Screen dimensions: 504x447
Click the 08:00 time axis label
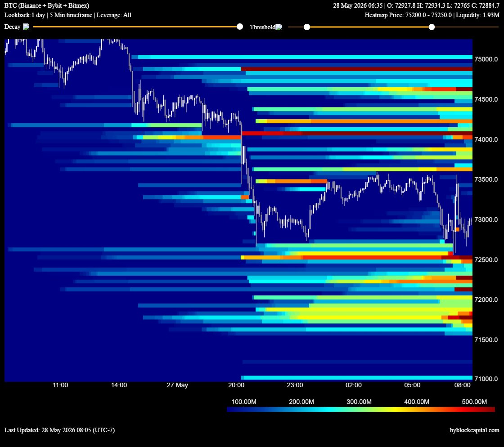pos(463,385)
